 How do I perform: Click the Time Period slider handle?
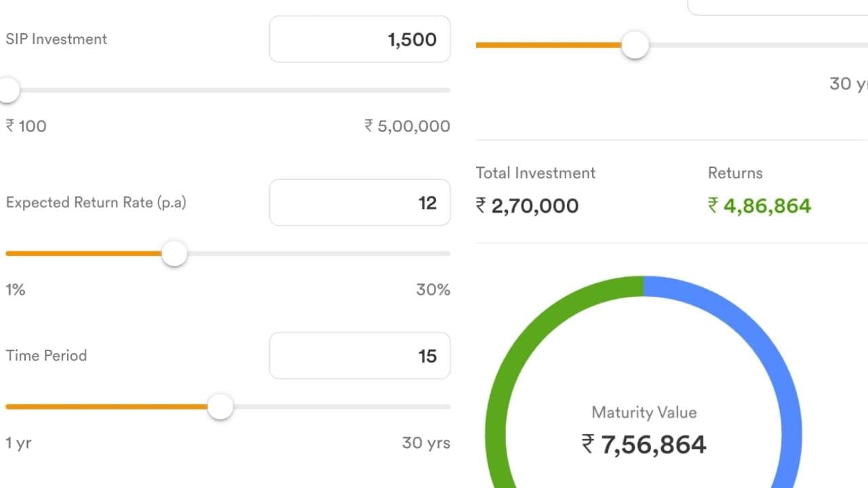(x=220, y=407)
